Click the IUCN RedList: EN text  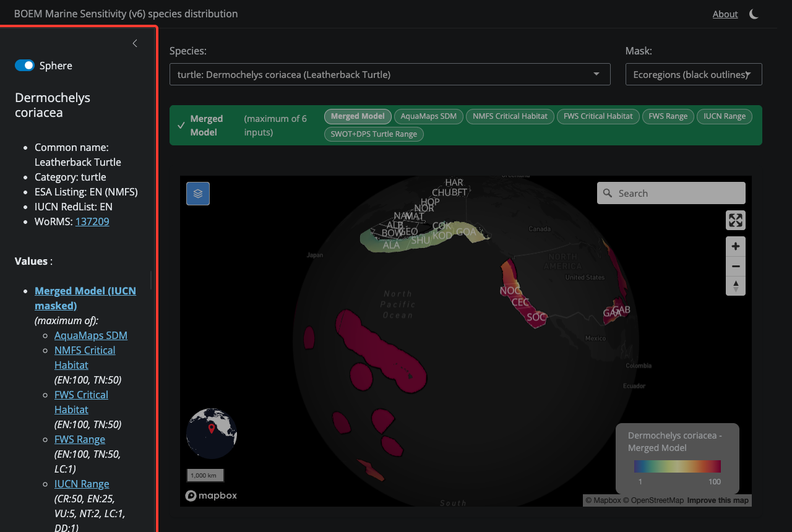click(x=74, y=207)
